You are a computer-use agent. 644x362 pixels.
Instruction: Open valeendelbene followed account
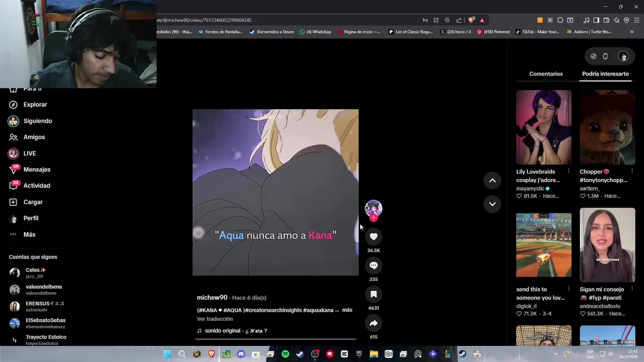click(x=35, y=290)
